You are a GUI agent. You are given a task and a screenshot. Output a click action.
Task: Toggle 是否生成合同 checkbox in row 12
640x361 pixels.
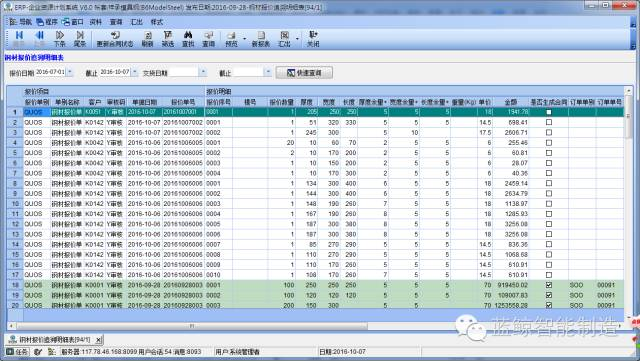tap(549, 224)
